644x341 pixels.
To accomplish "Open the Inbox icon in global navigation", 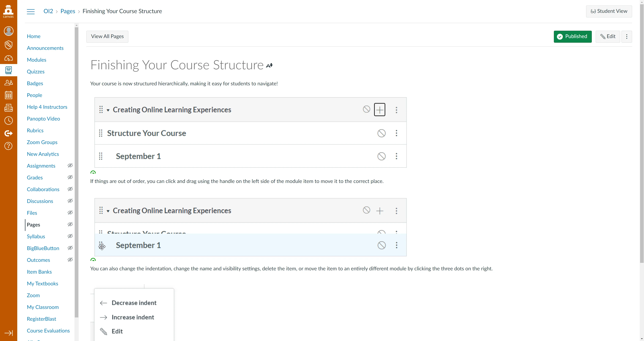I will 9,108.
